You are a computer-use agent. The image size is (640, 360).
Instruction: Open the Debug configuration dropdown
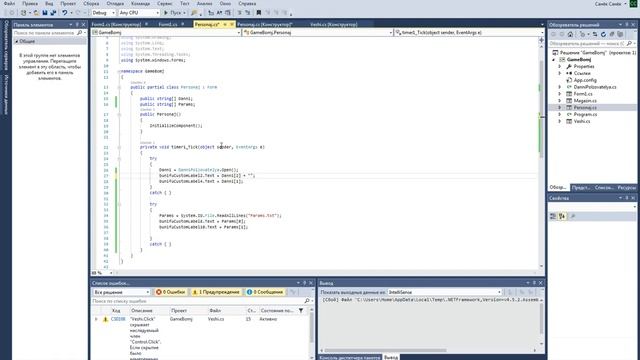103,13
